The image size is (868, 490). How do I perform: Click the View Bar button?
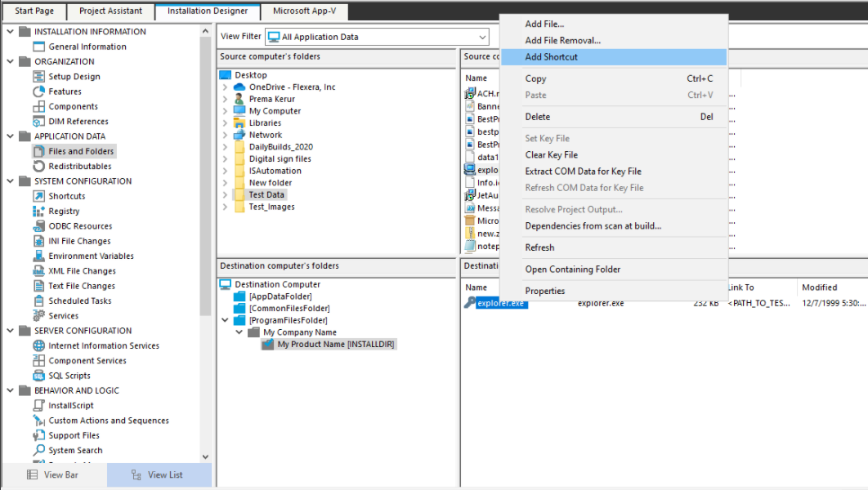53,475
